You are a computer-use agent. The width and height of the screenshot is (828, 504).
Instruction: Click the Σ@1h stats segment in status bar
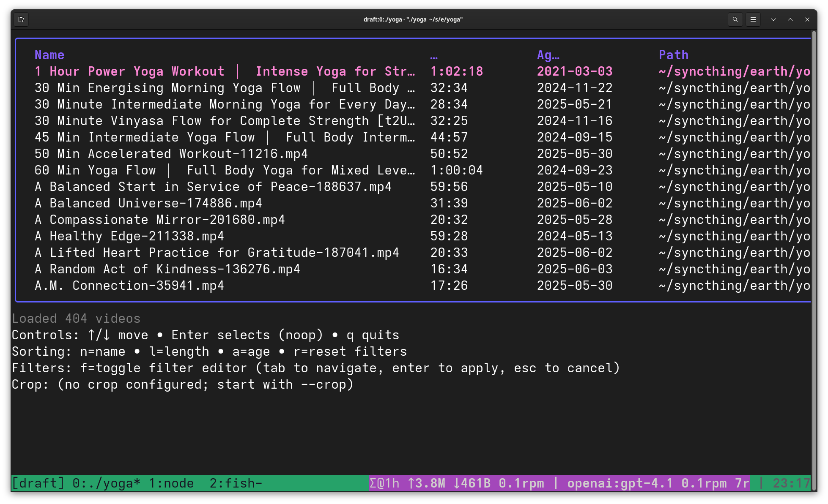pos(384,483)
